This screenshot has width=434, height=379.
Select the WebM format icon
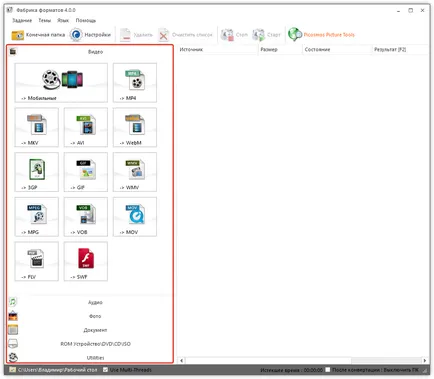tap(135, 127)
